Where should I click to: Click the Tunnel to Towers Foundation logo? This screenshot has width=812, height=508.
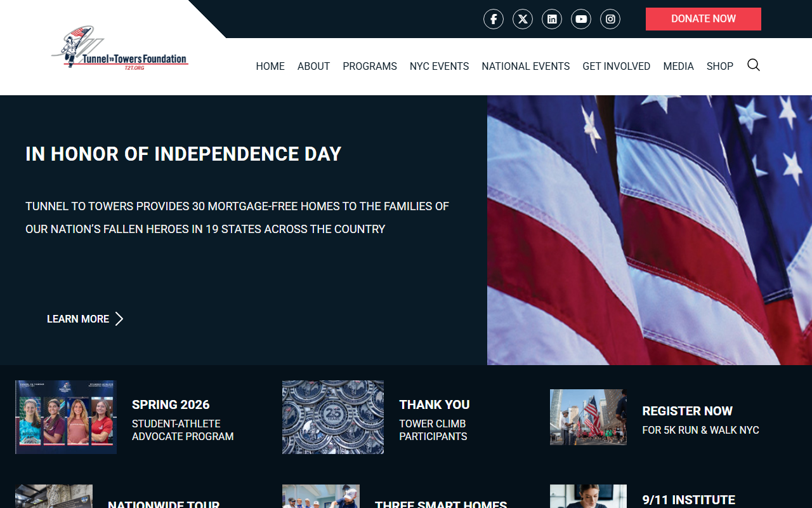(x=120, y=48)
